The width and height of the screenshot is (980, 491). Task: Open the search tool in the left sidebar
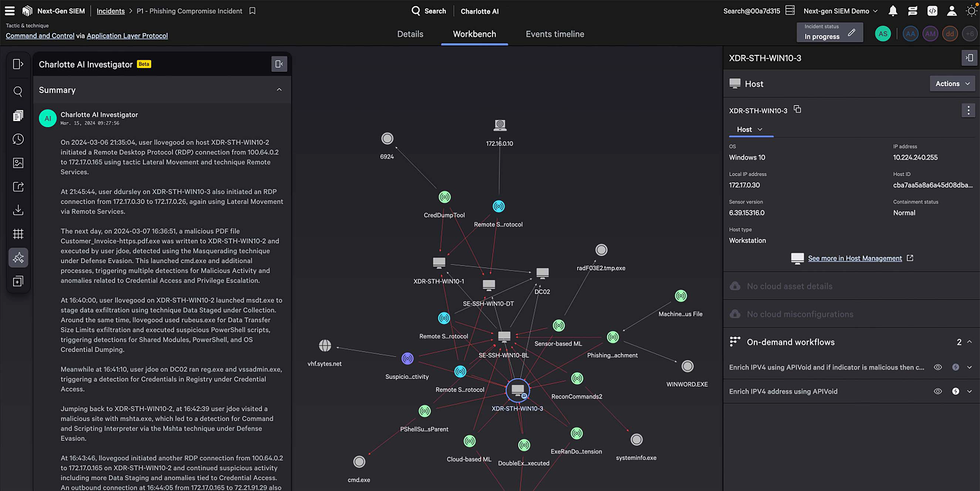click(18, 91)
